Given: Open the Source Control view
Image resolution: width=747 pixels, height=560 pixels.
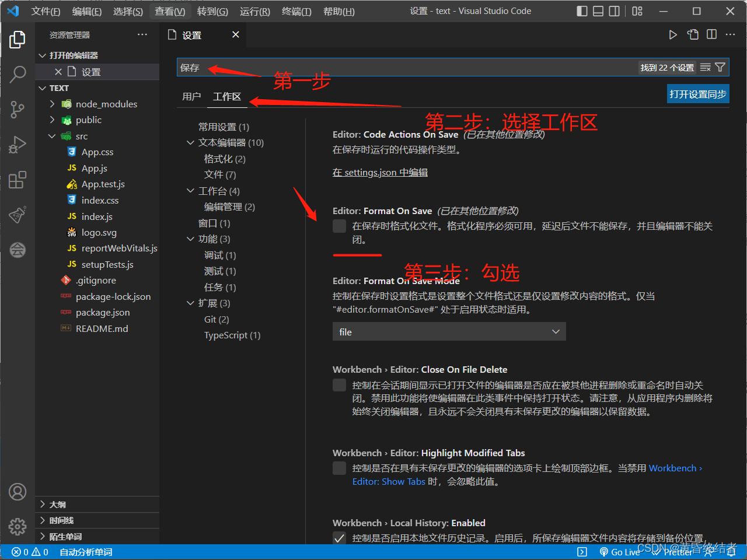Looking at the screenshot, I should (18, 109).
